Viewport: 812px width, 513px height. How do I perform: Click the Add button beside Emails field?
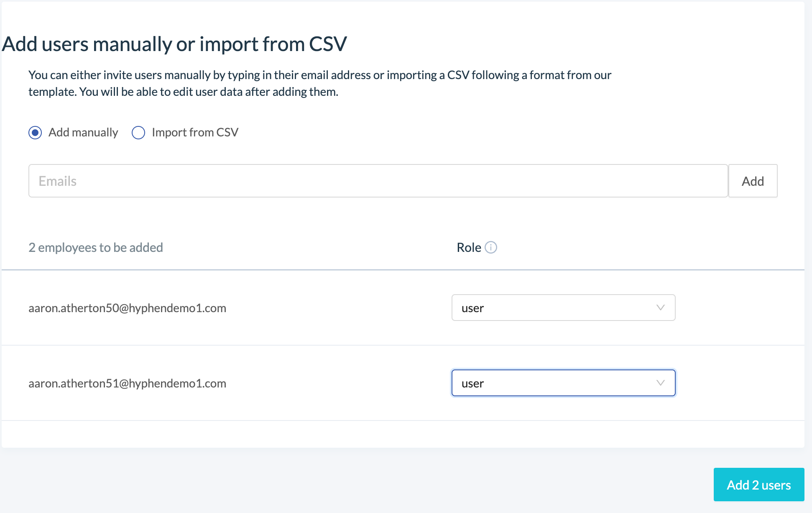point(753,181)
